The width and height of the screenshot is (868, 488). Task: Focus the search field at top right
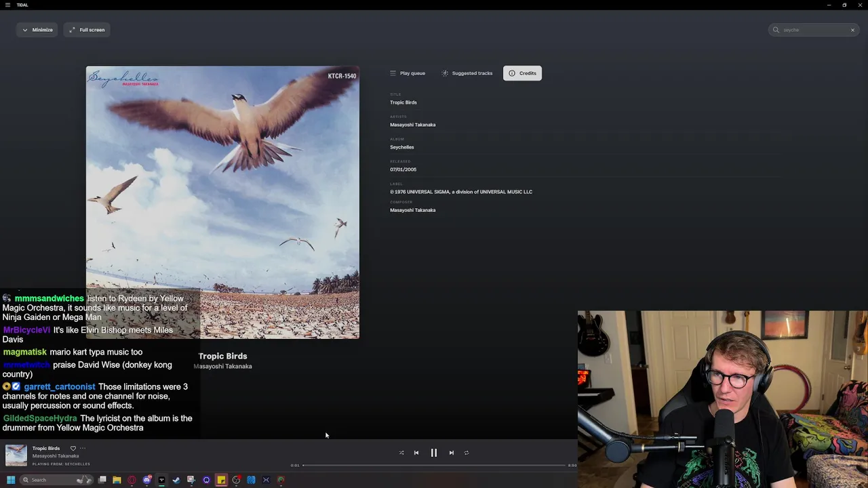pos(814,30)
